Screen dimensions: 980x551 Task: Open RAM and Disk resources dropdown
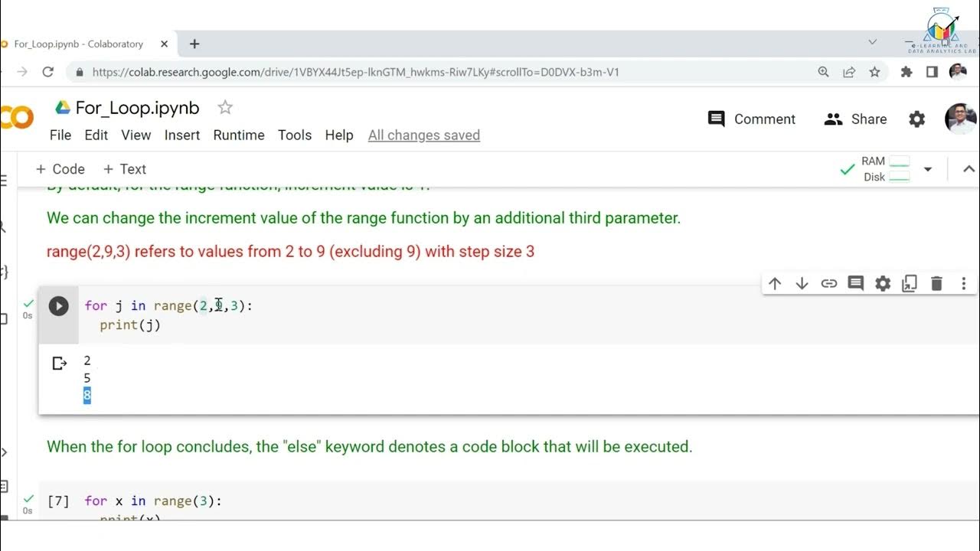[927, 169]
